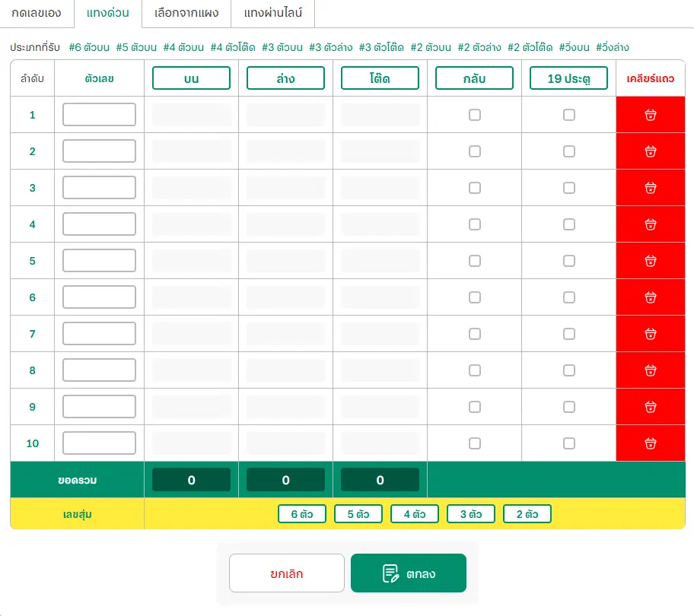Image resolution: width=694 pixels, height=616 pixels.
Task: Generate random numbers with 6 ตัว button
Action: tap(301, 514)
